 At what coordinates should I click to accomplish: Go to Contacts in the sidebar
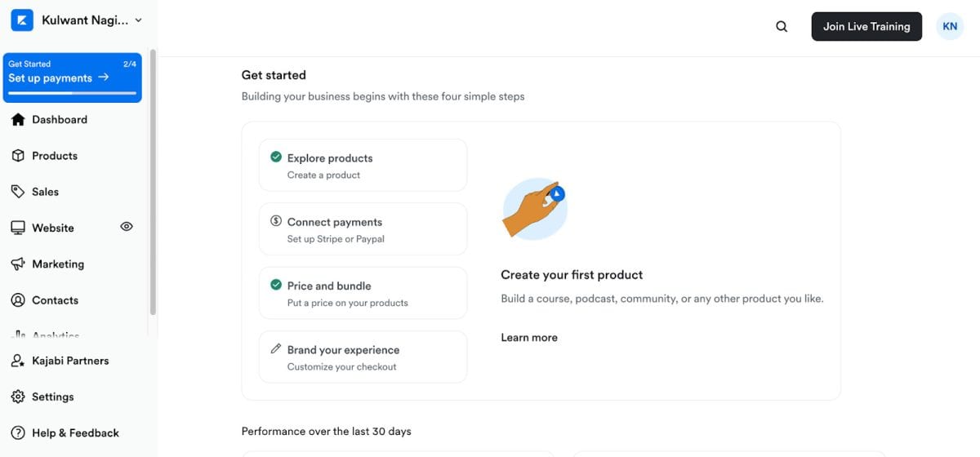click(55, 300)
